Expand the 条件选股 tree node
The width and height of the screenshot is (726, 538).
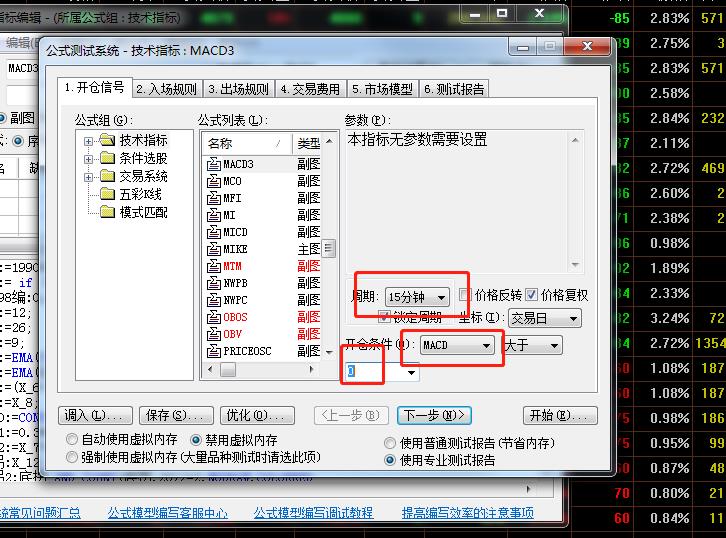tap(88, 159)
